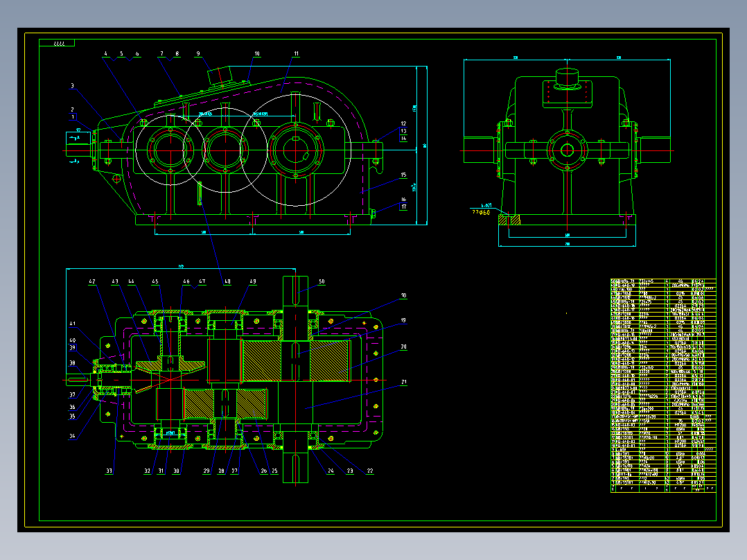Click part balloon number 30

pos(176,471)
